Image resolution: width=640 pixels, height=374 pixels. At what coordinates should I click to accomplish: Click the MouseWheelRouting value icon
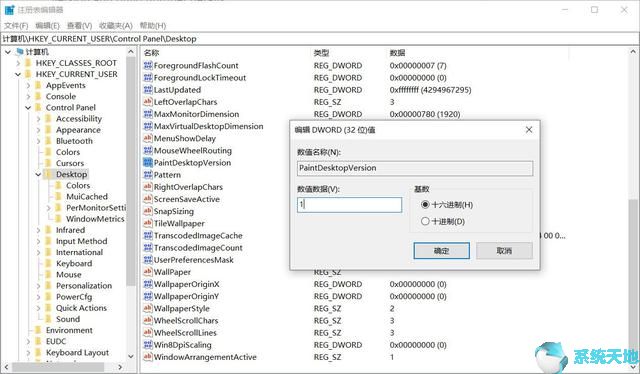click(148, 150)
